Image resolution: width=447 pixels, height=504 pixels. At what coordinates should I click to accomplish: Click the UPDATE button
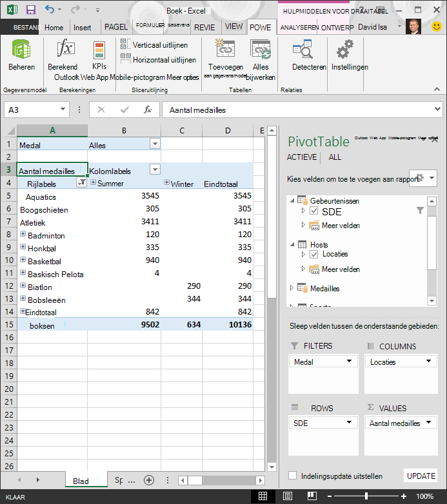421,476
